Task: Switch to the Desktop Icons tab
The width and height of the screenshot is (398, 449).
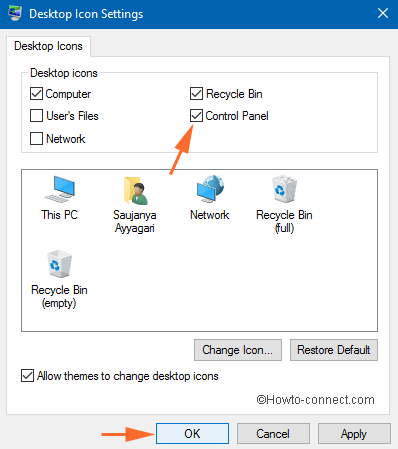Action: (48, 46)
